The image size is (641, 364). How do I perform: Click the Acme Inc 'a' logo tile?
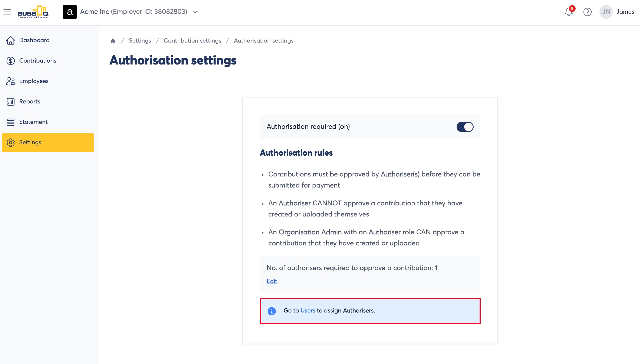[70, 12]
